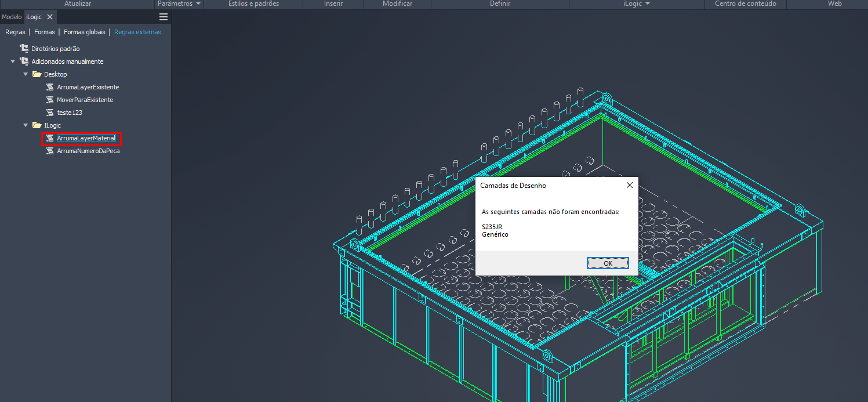Collapse the ILogic folder node
The width and height of the screenshot is (868, 402).
coord(26,125)
